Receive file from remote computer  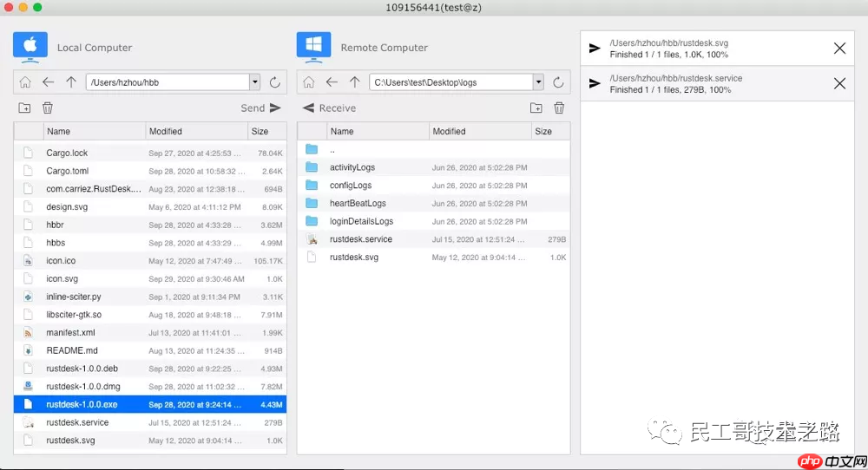pos(329,108)
